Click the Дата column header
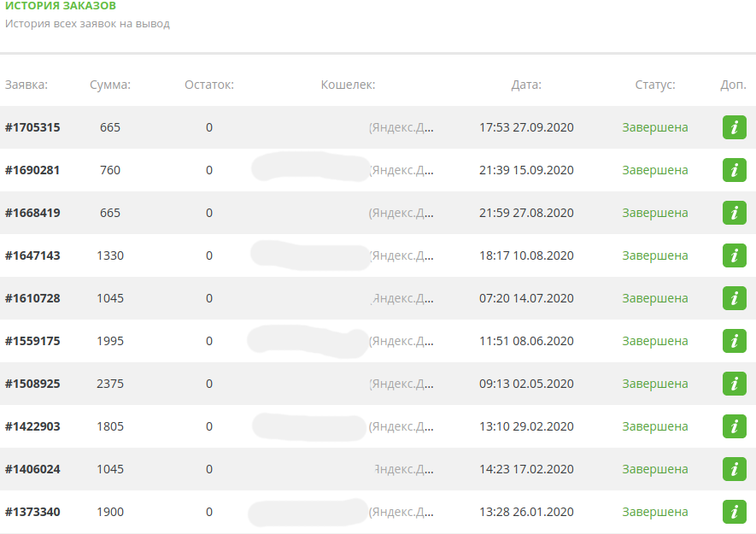756x534 pixels. pyautogui.click(x=526, y=85)
